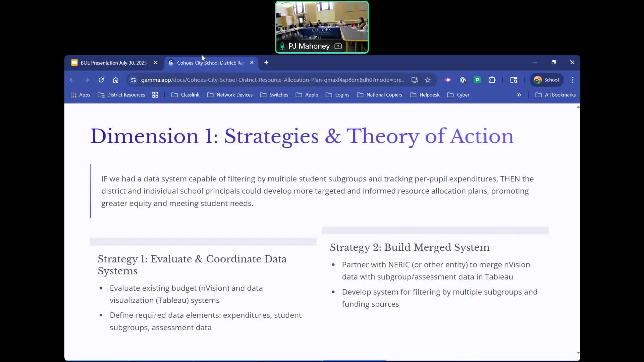Open the search-with-Lens capture icon

[x=514, y=80]
